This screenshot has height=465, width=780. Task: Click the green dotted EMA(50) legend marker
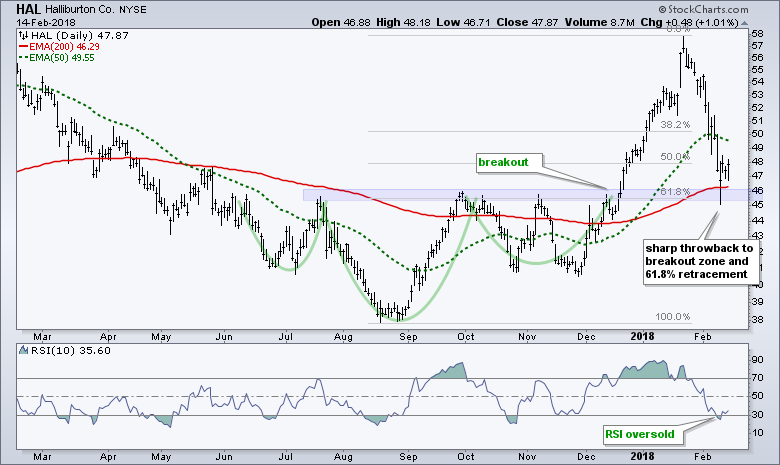pyautogui.click(x=24, y=58)
